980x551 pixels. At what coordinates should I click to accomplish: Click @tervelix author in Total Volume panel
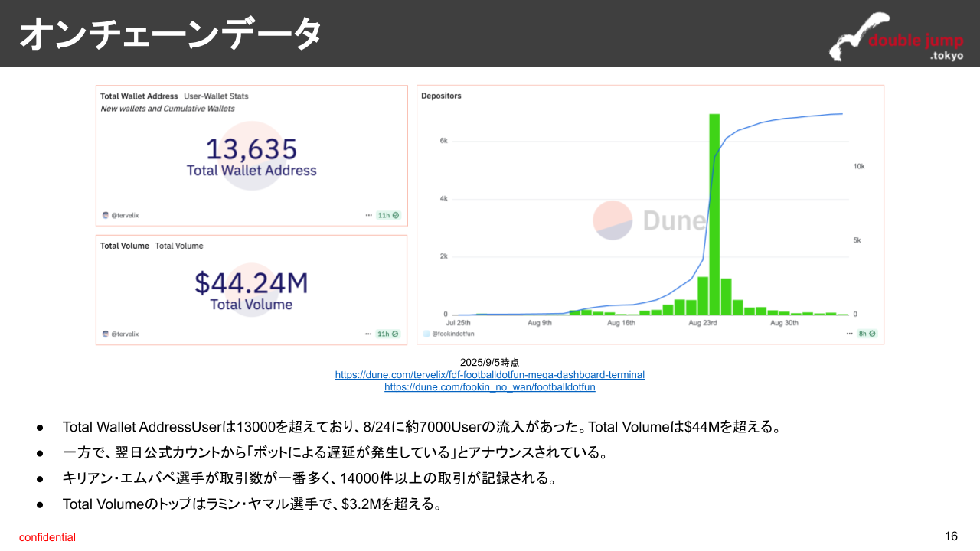[125, 334]
